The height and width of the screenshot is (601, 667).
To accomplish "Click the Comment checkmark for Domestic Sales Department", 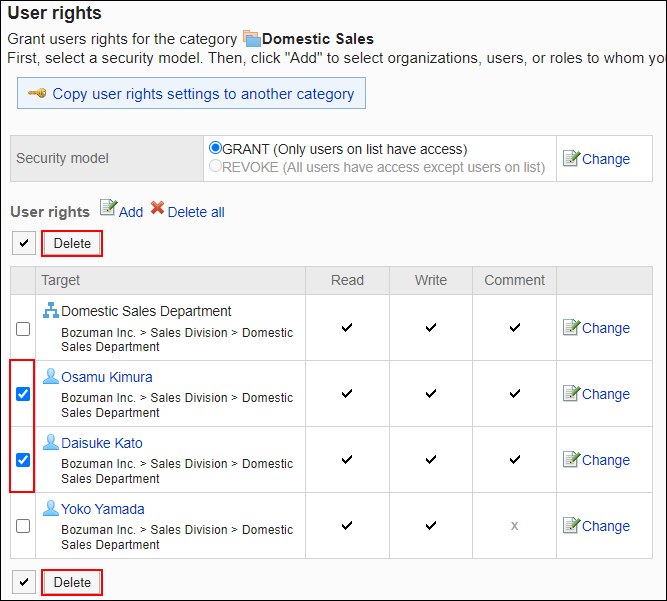I will (515, 327).
